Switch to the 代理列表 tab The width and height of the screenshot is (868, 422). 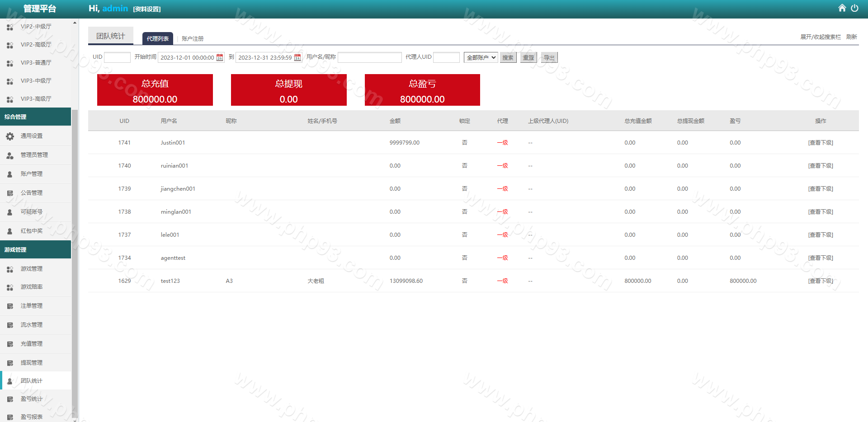[157, 39]
